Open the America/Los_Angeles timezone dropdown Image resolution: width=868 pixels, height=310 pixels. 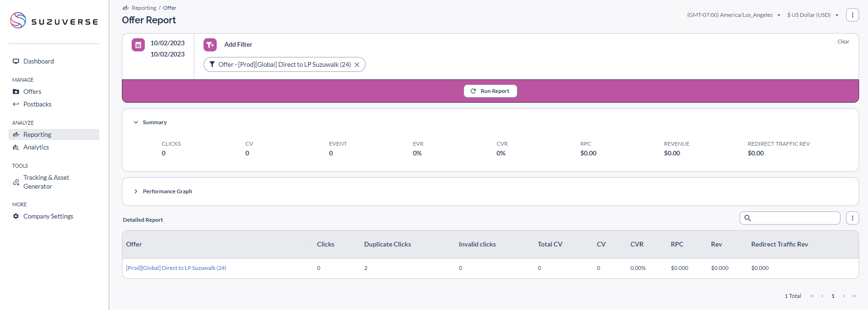click(733, 15)
